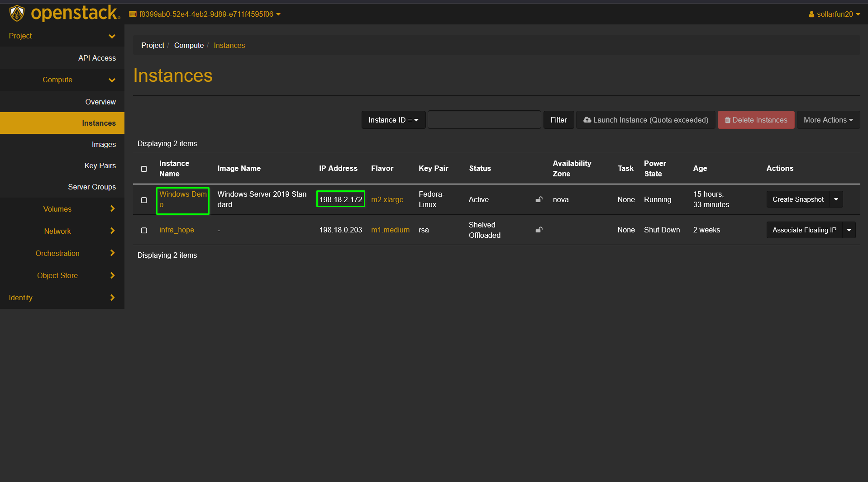Go to Images in the sidebar
Screen dimensions: 868x482
[x=104, y=144]
